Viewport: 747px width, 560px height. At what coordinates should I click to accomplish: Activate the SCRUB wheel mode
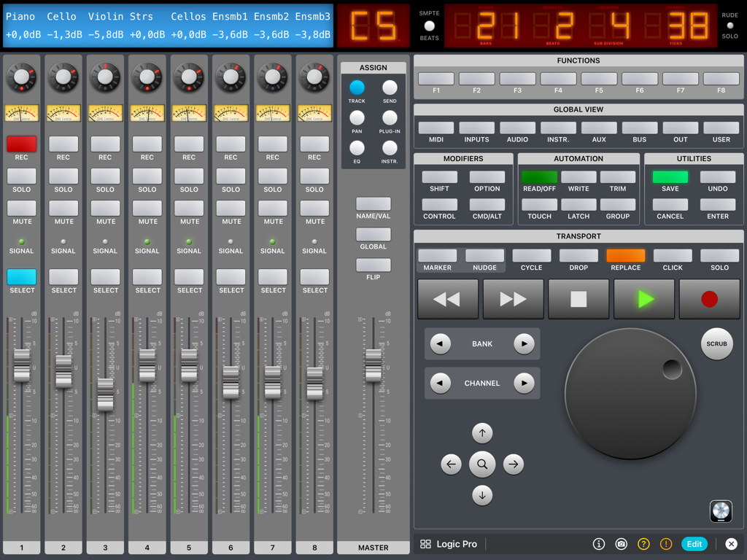tap(716, 343)
